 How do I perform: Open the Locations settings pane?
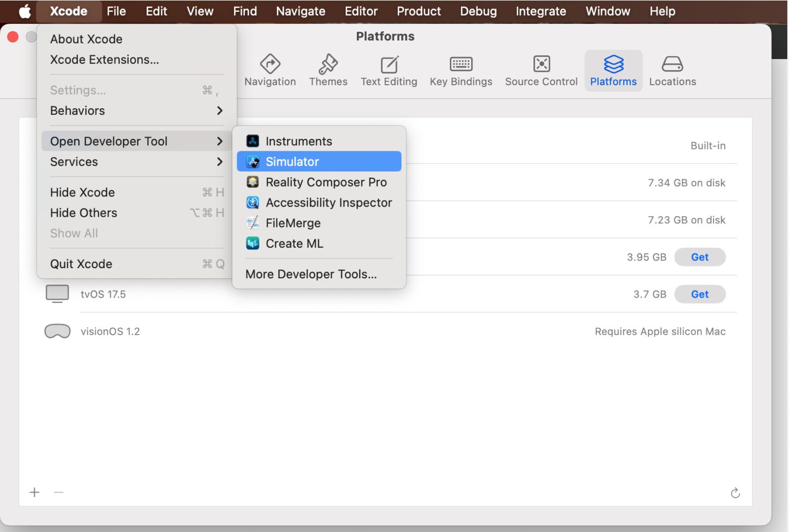tap(672, 70)
